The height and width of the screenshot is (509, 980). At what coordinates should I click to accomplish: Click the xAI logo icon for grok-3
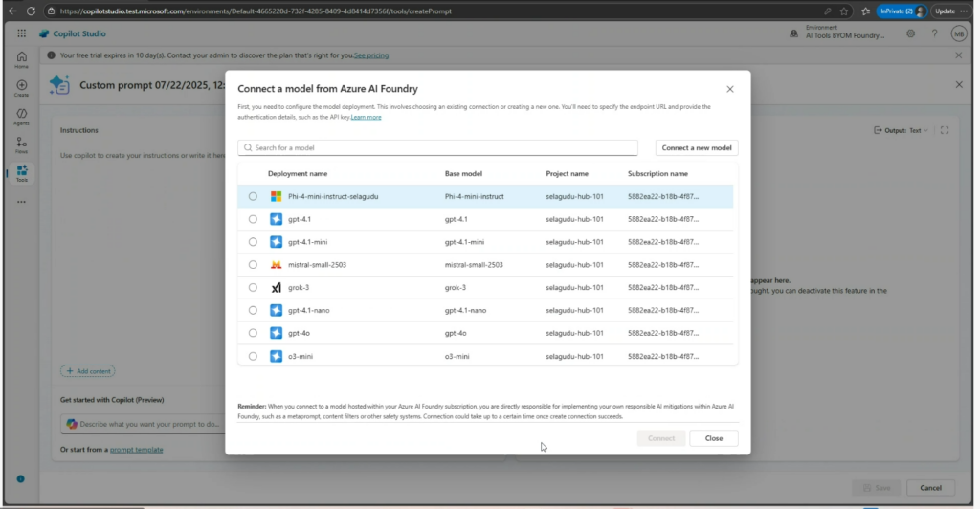(x=276, y=287)
